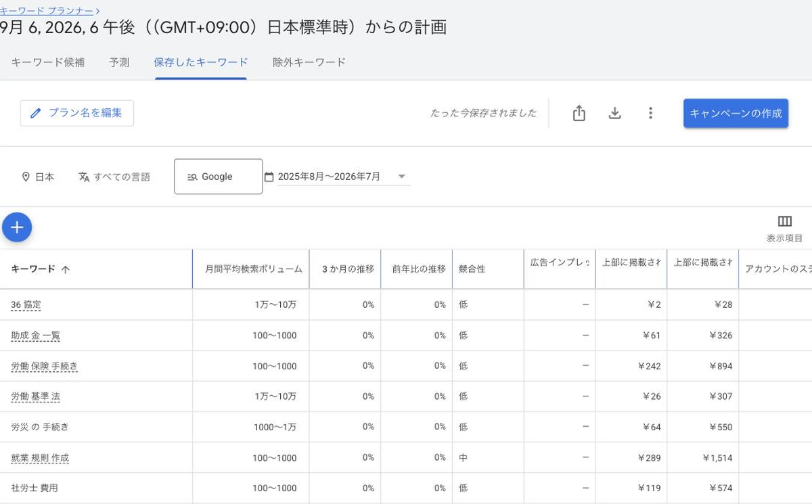Select the keyword 36 協定

(26, 305)
